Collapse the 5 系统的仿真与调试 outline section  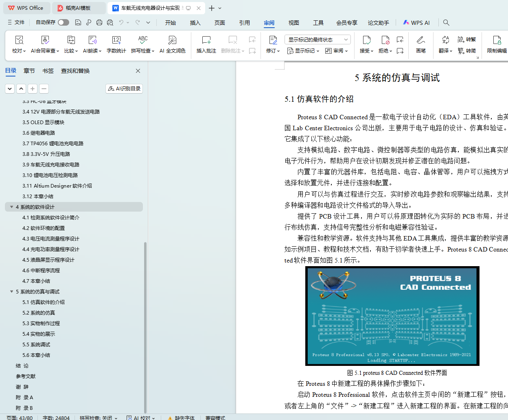(12, 292)
